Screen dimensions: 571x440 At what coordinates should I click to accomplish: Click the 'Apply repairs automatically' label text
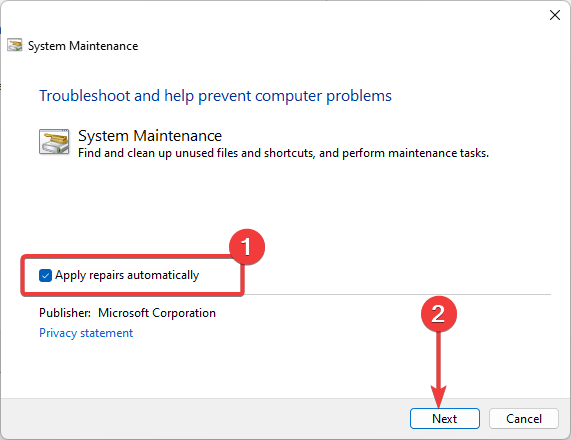[x=127, y=275]
